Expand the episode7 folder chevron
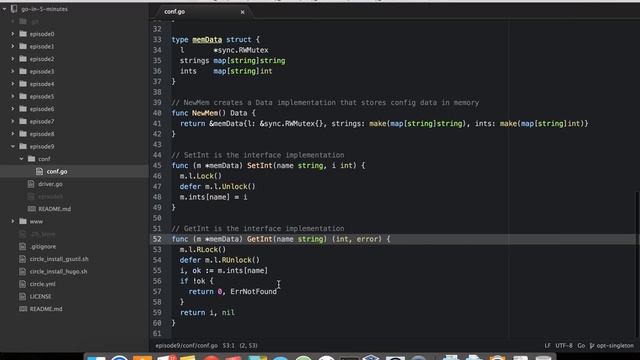The width and height of the screenshot is (640, 360). (13, 121)
